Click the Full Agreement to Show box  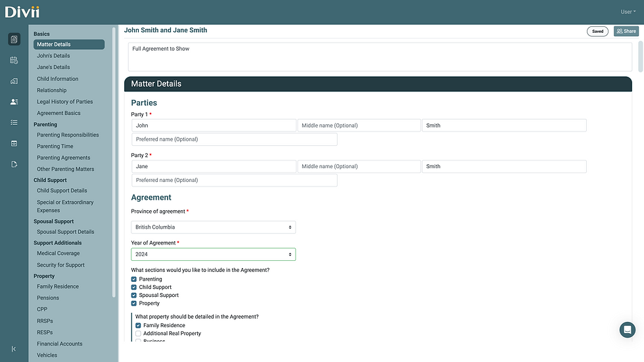[380, 57]
